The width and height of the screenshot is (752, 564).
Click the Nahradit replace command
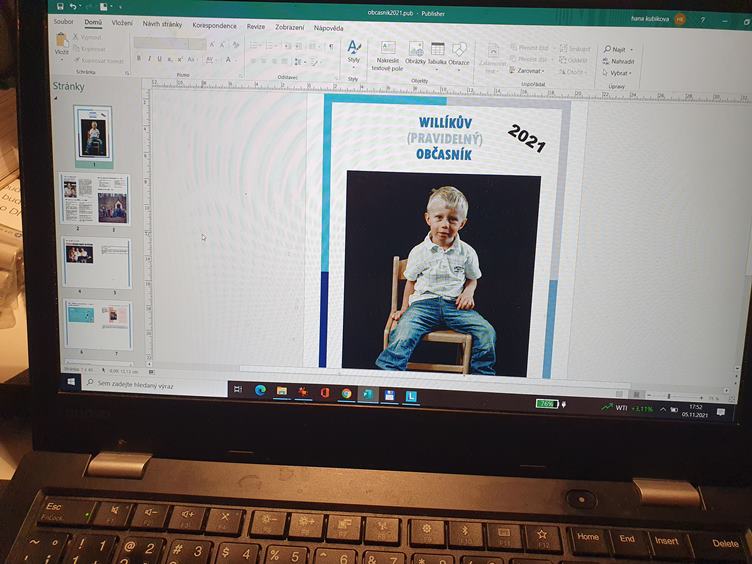[x=619, y=61]
